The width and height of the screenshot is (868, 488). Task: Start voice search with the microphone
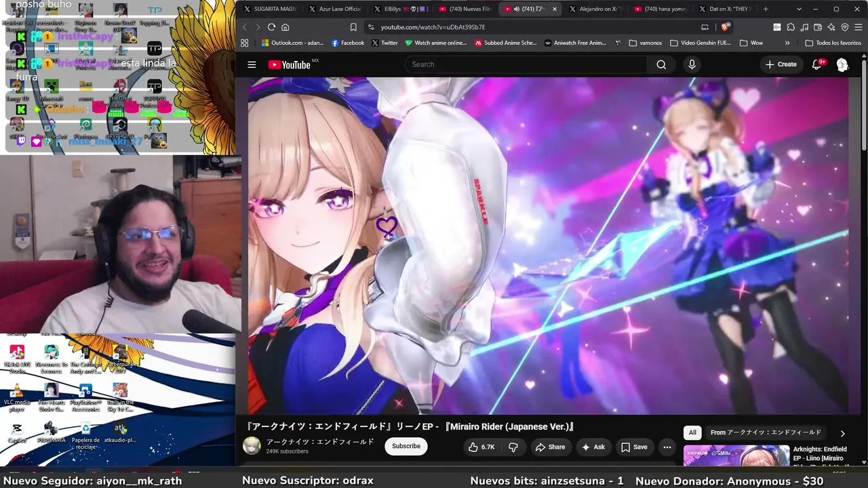coord(692,64)
